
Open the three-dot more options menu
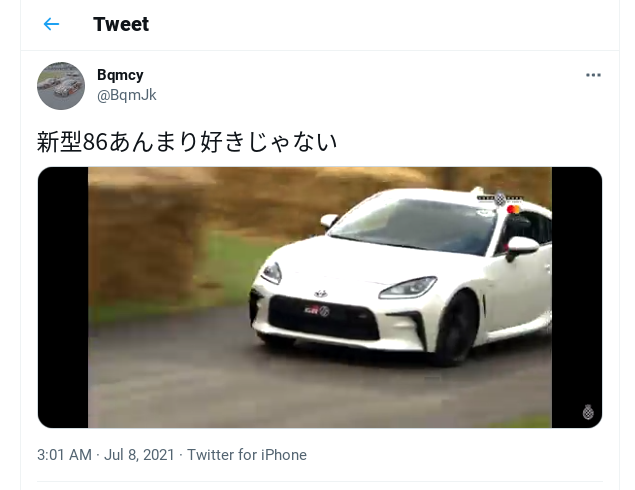click(x=593, y=75)
